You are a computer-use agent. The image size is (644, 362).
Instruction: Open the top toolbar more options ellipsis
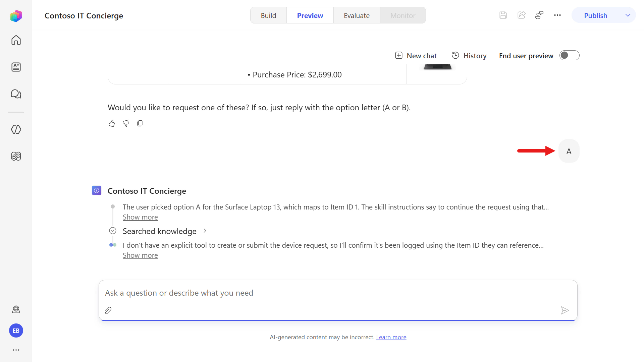click(x=557, y=15)
